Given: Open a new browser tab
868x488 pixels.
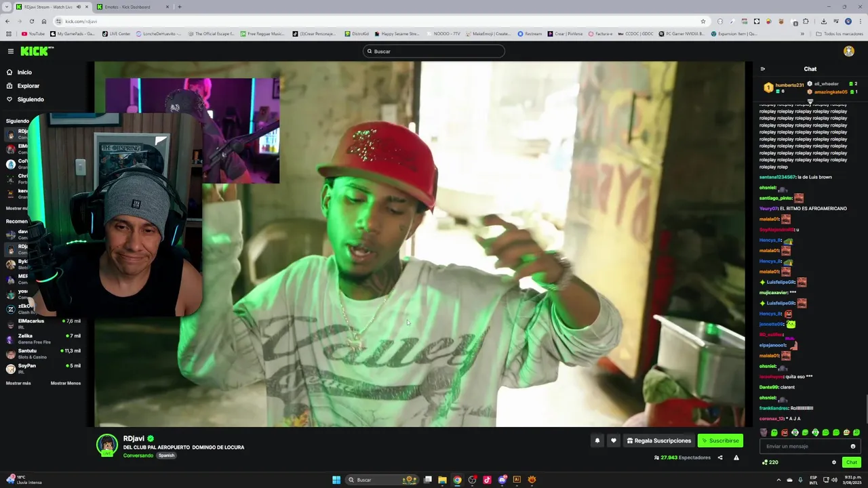Looking at the screenshot, I should (x=179, y=7).
